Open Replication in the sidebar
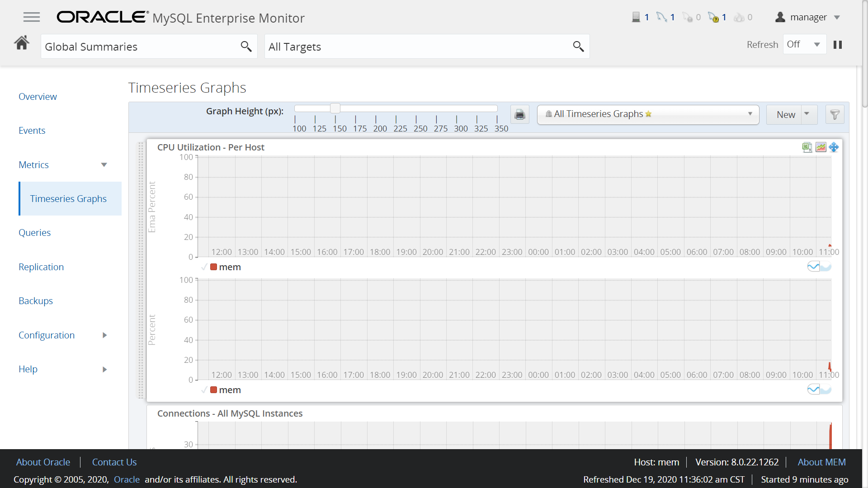Screen dimensions: 868x488 click(41, 267)
